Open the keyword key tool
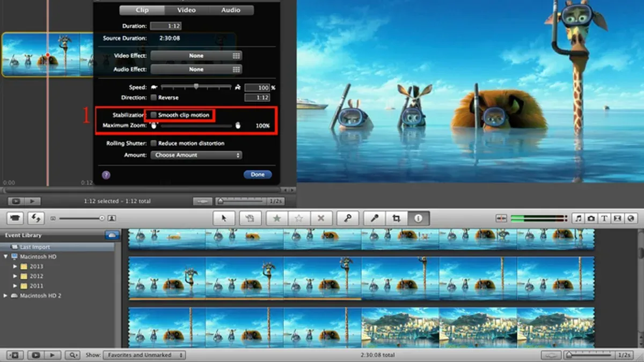Screen dimensions: 644x362 pos(348,218)
